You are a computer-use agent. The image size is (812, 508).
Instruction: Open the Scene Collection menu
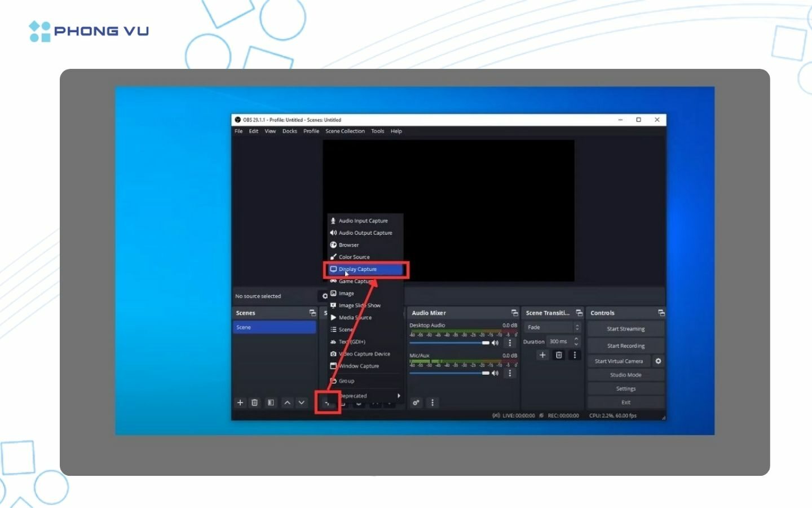pos(345,131)
